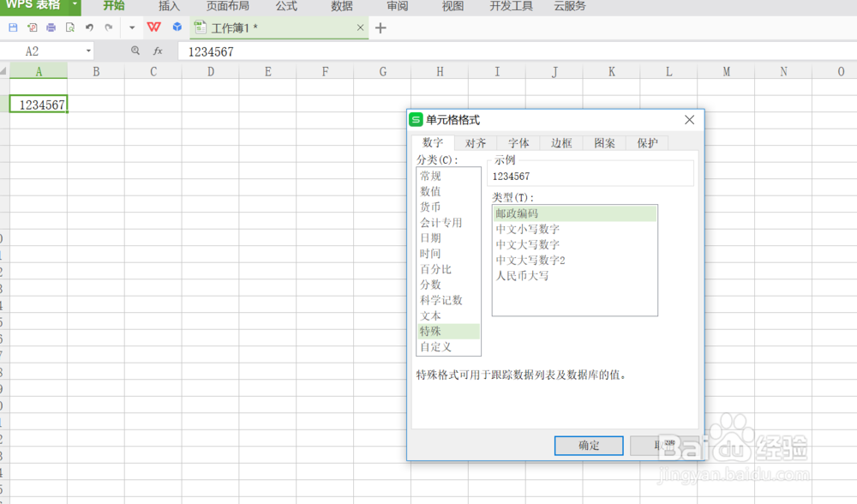Viewport: 857px width, 504px height.
Task: Select column G header
Action: click(x=382, y=71)
